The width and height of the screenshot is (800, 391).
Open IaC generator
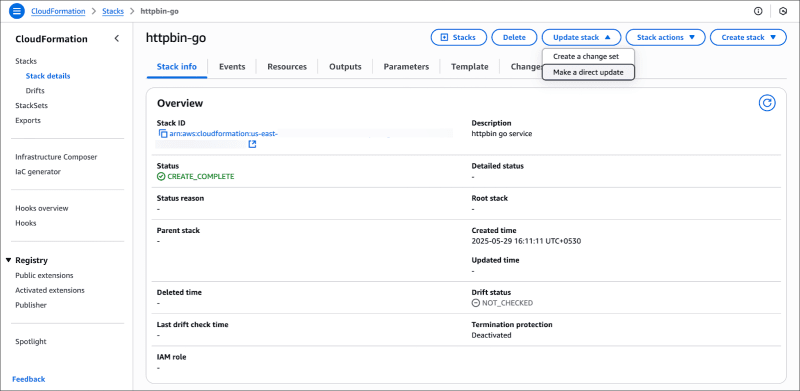click(x=38, y=172)
